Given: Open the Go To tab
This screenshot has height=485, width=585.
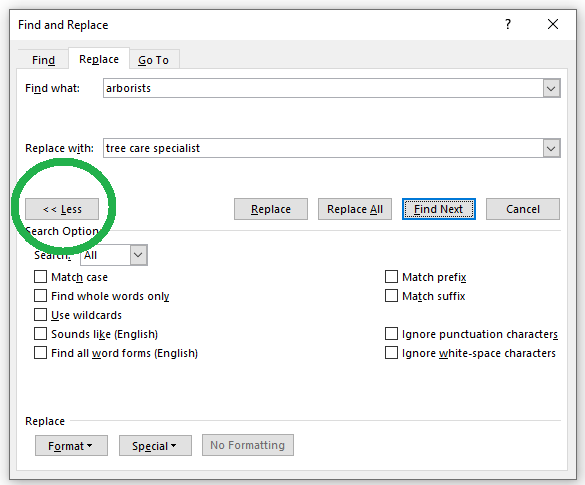Looking at the screenshot, I should (x=153, y=60).
